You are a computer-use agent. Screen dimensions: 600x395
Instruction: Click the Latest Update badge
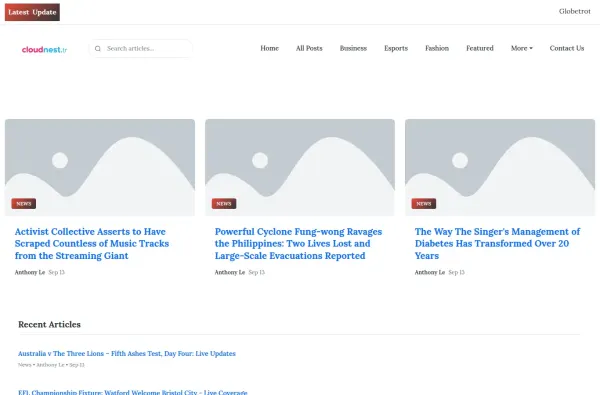coord(32,12)
